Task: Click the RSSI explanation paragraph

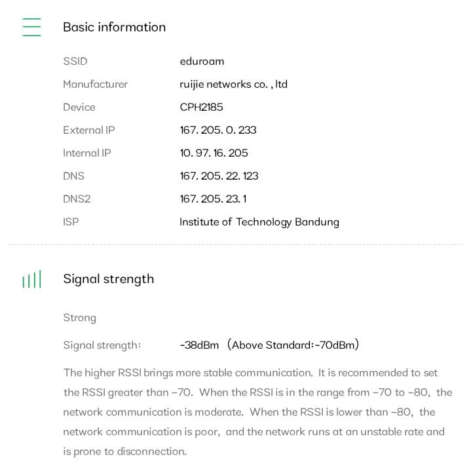Action: (257, 412)
